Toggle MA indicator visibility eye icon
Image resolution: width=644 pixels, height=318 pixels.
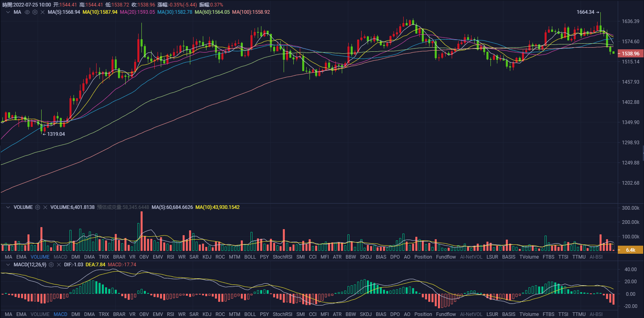click(27, 12)
